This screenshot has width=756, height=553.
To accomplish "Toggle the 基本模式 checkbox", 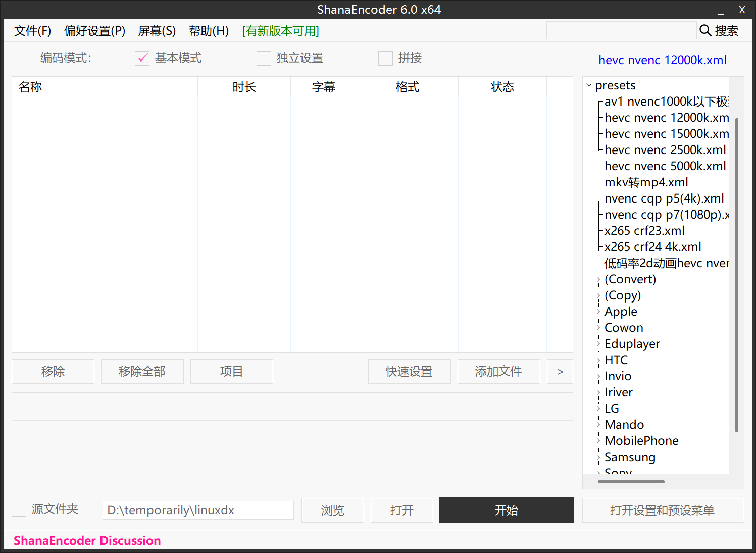I will pos(142,59).
